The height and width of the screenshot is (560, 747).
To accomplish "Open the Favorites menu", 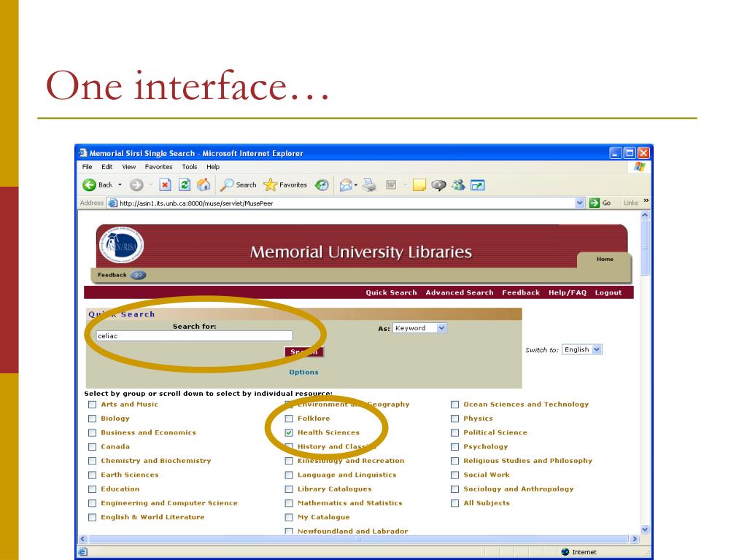I will [x=158, y=167].
